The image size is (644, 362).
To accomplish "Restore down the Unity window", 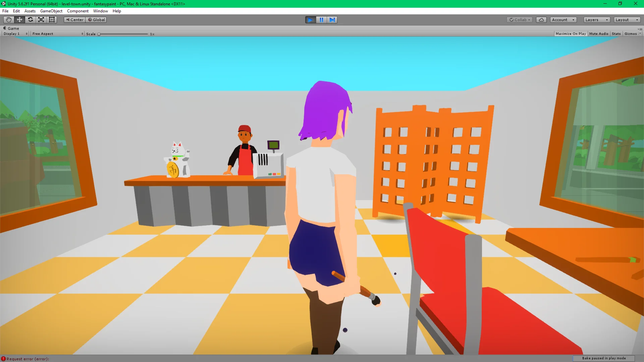I will pos(620,4).
